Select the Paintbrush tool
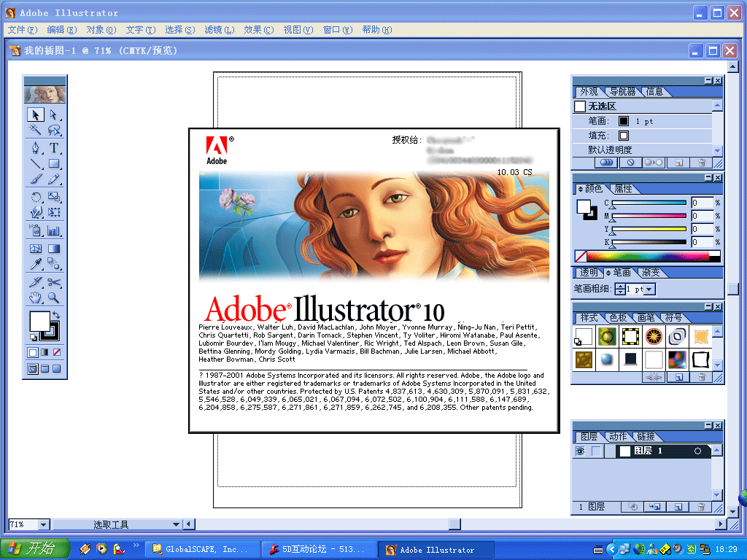The height and width of the screenshot is (560, 747). coord(35,179)
